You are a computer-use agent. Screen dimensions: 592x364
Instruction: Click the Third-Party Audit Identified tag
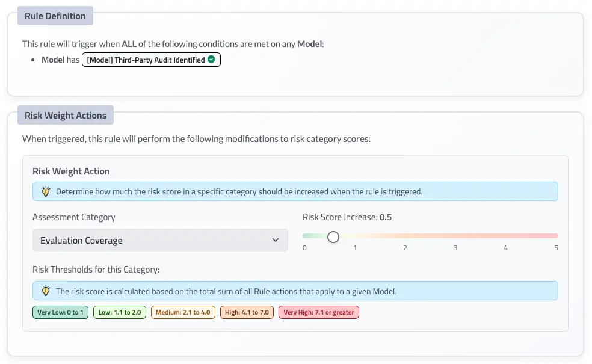tap(151, 60)
